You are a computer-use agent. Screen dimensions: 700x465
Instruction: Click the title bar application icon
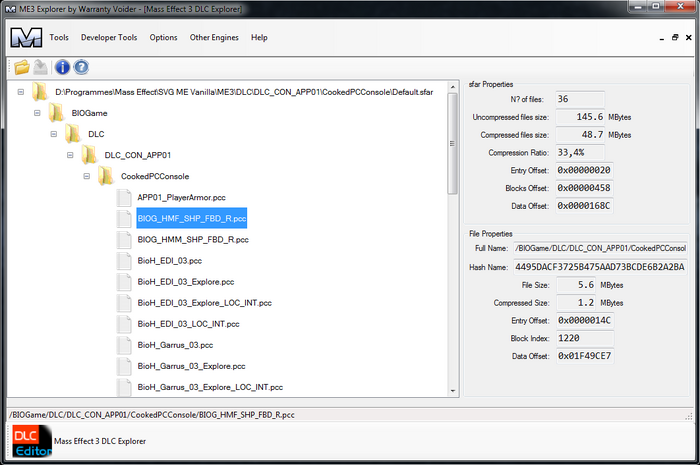click(x=10, y=9)
